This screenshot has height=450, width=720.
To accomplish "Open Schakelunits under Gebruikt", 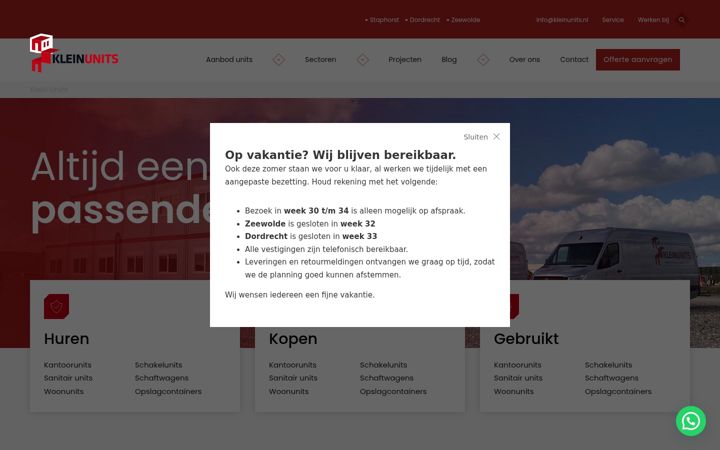I will 608,365.
